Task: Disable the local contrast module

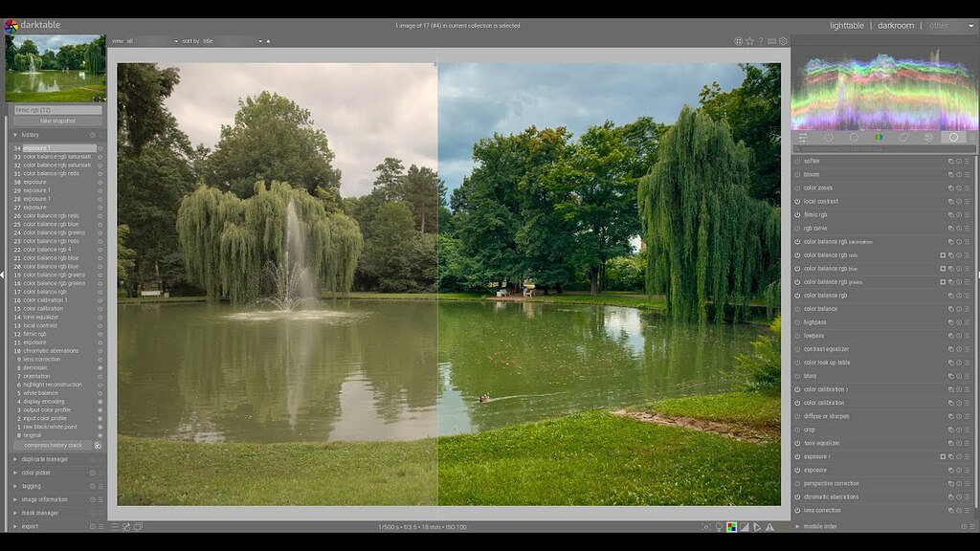Action: click(796, 201)
